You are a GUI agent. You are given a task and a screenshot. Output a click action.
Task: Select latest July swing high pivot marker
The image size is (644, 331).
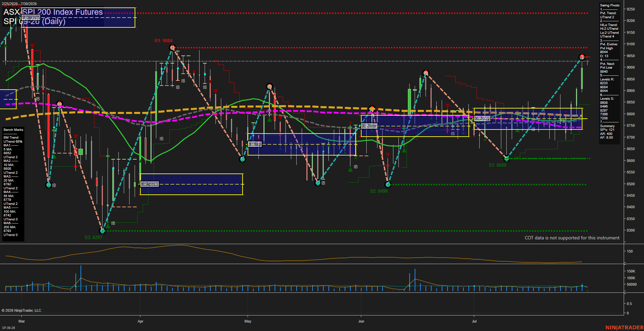[582, 57]
